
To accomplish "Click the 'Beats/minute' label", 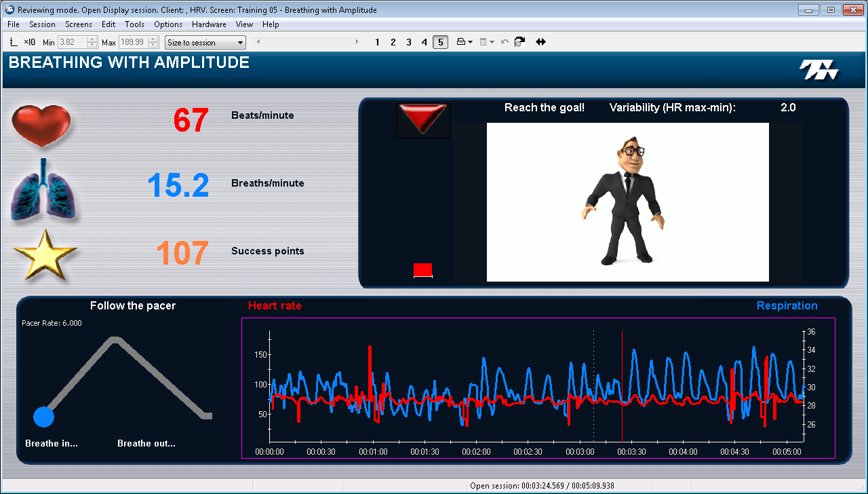I will [262, 115].
